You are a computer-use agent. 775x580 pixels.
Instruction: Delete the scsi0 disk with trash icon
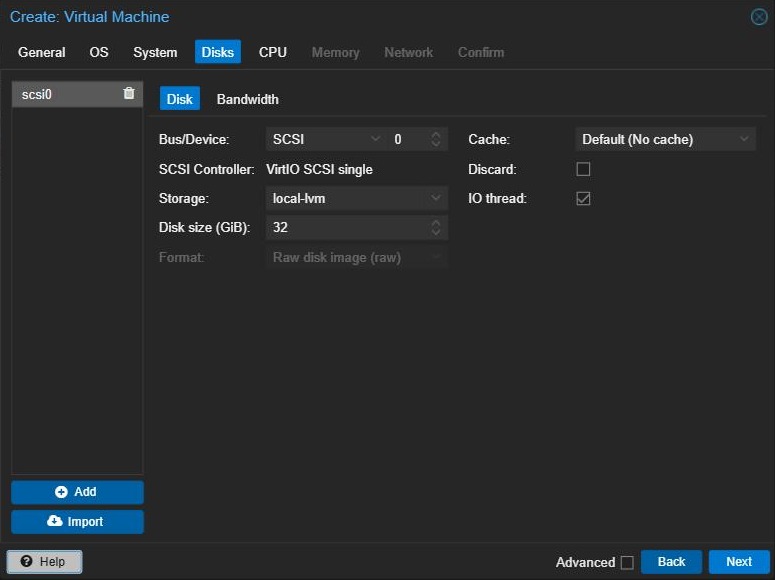(x=129, y=93)
